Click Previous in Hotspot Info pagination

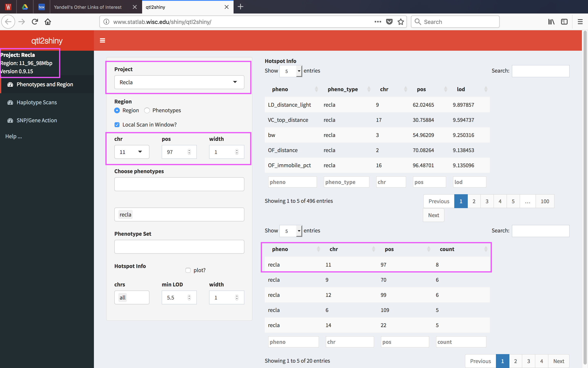(x=439, y=201)
